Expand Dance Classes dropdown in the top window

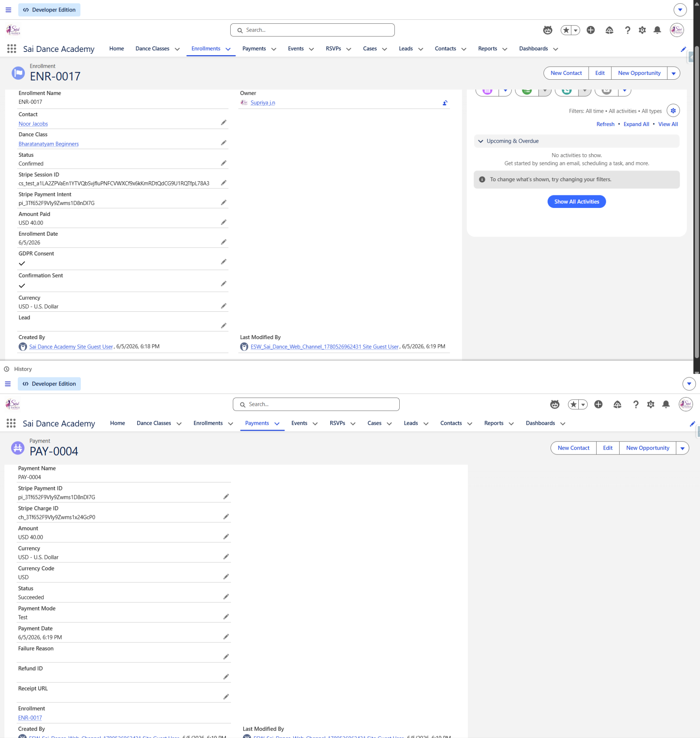coord(177,49)
